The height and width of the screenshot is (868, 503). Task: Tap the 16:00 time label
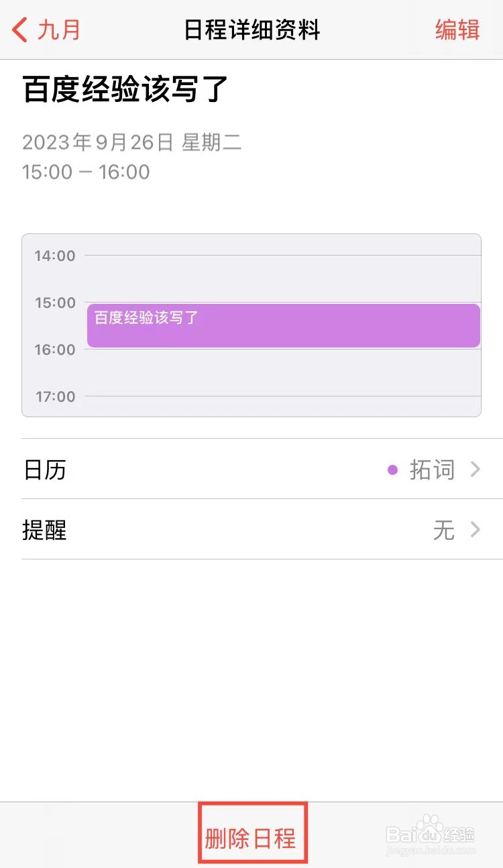coord(55,349)
